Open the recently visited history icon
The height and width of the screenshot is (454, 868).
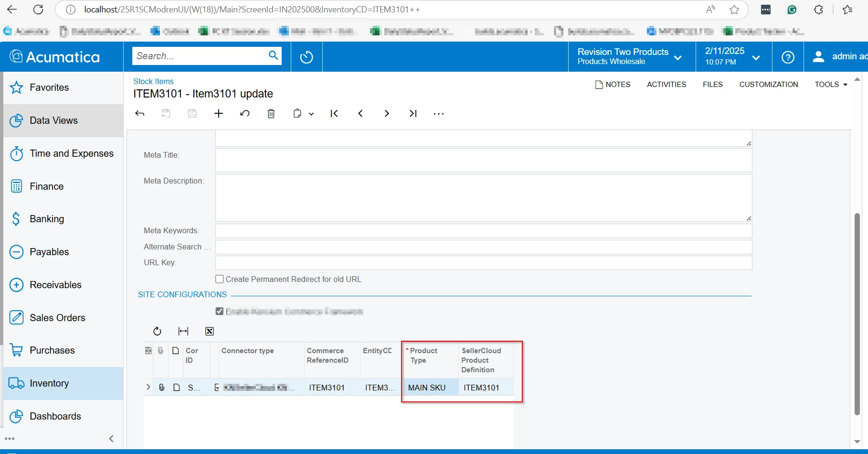point(307,57)
